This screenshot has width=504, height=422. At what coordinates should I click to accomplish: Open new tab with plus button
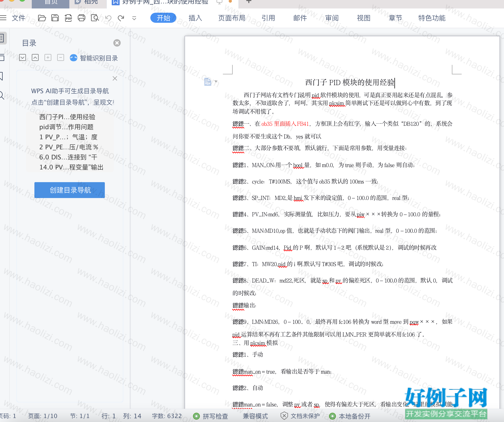[x=249, y=2]
